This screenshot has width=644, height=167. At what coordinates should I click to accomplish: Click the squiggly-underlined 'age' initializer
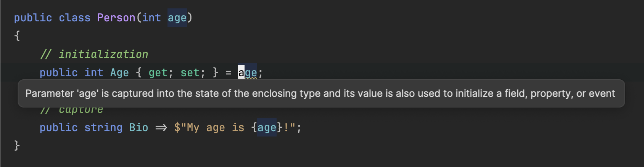(x=248, y=72)
